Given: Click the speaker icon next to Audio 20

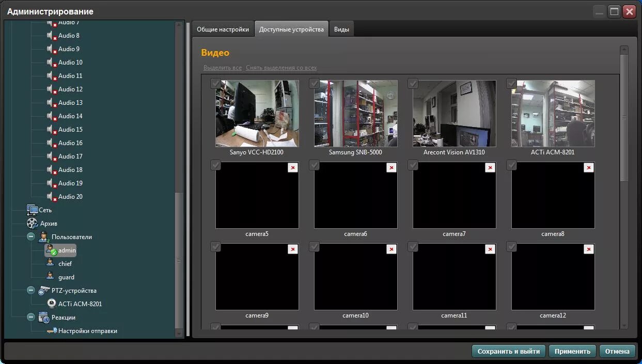Looking at the screenshot, I should (x=51, y=197).
